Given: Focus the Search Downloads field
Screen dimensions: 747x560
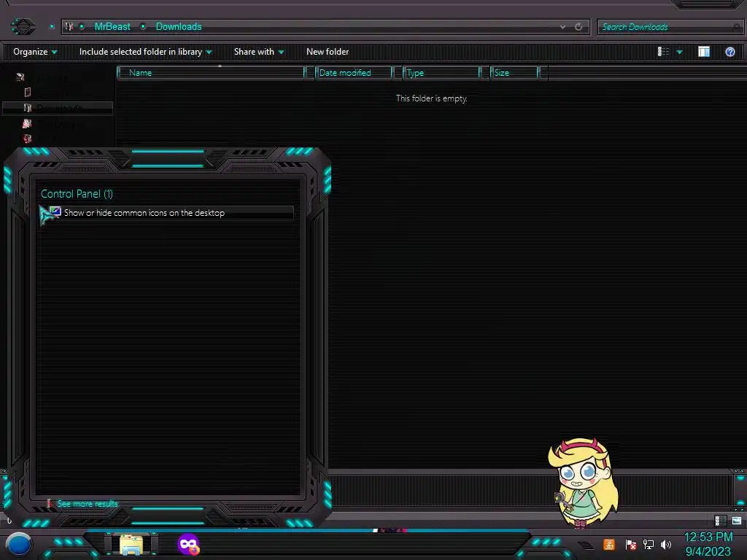Looking at the screenshot, I should coord(670,27).
